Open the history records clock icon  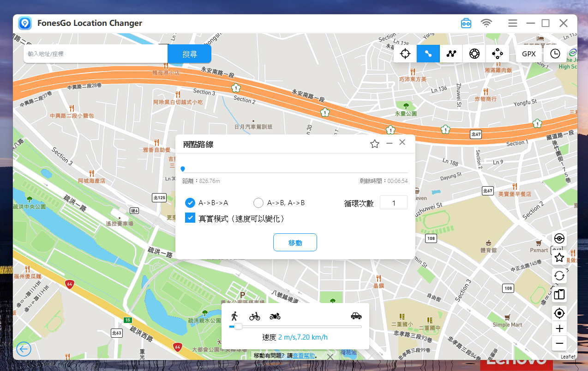[x=555, y=54]
